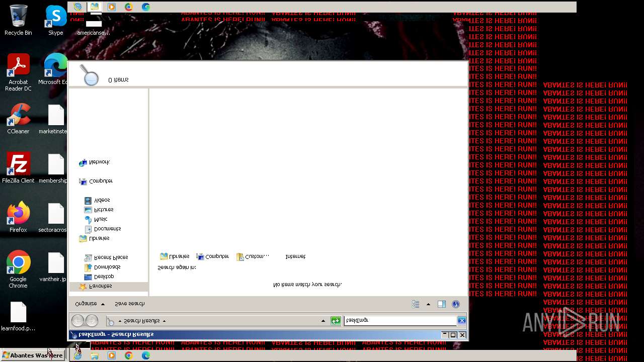Select Downloads in navigation pane
The width and height of the screenshot is (644, 362).
(x=102, y=267)
